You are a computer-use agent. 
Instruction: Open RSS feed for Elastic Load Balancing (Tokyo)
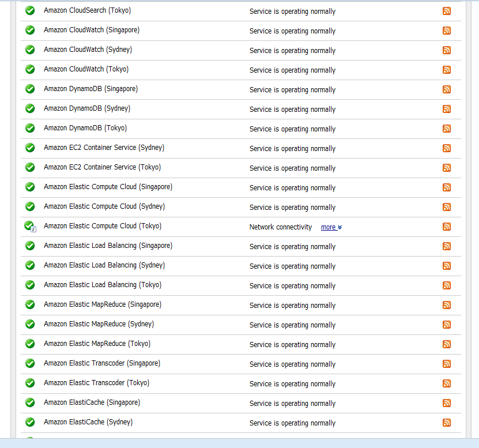[447, 285]
